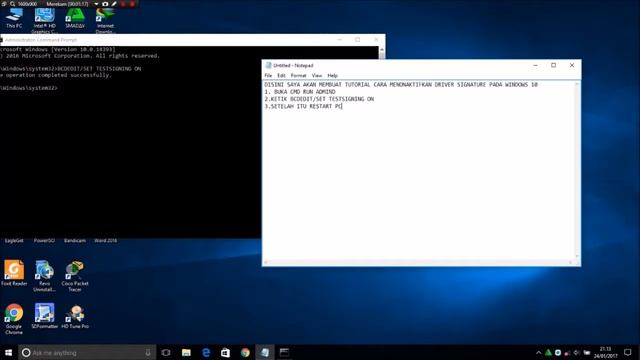Open Internet Download Manager desktop shortcut
The image size is (640, 360).
pyautogui.click(x=105, y=20)
